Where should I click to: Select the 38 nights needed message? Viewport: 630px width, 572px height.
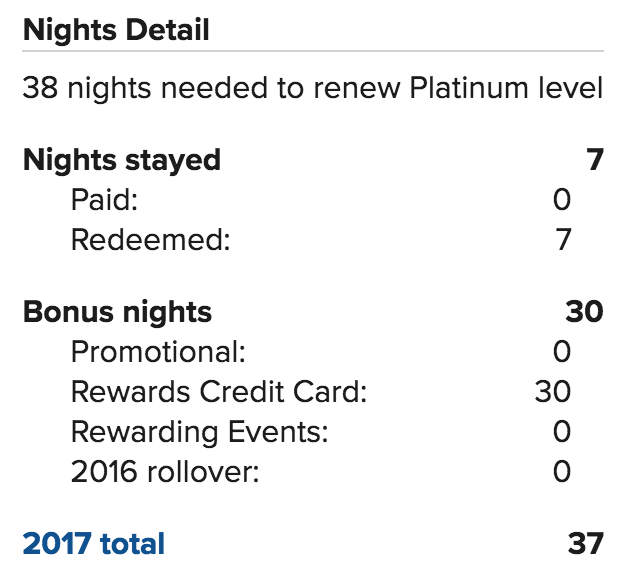(x=313, y=88)
